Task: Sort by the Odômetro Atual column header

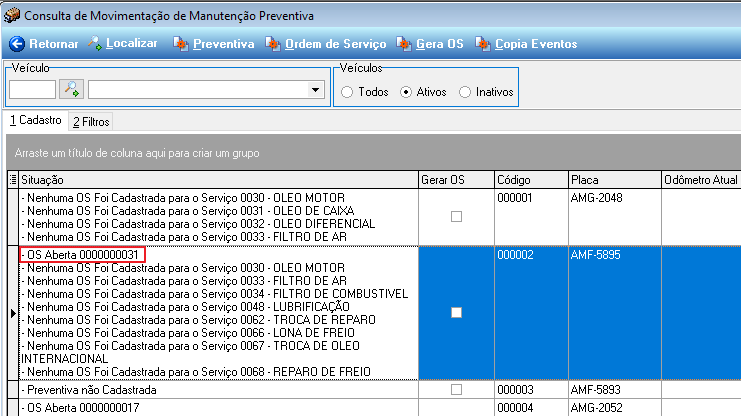Action: [701, 180]
